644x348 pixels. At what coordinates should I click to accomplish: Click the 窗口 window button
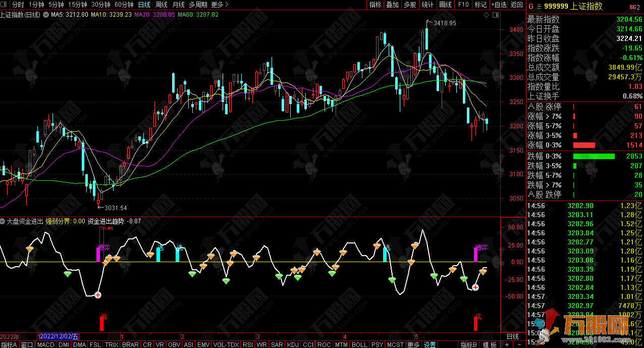coord(27,344)
